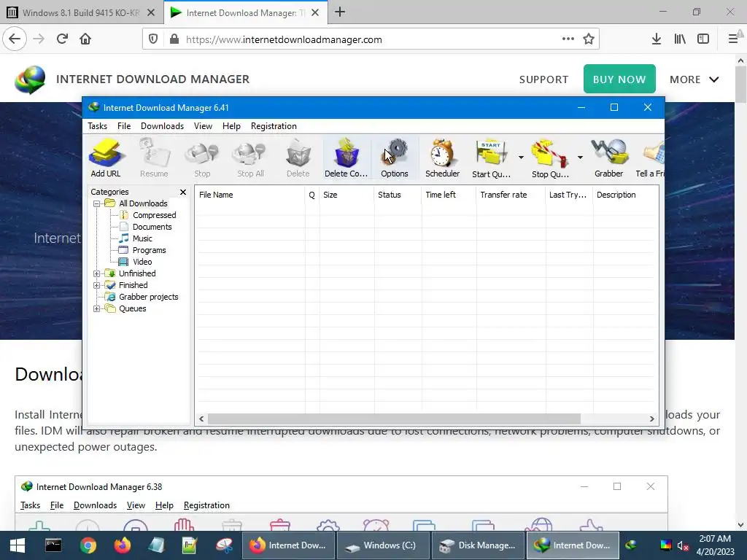This screenshot has height=560, width=747.
Task: Select the Music category
Action: pyautogui.click(x=142, y=238)
